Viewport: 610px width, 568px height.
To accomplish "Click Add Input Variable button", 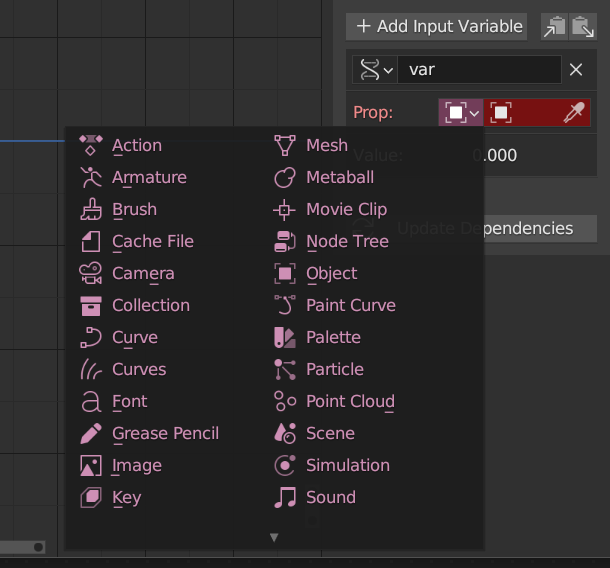I will 436,26.
